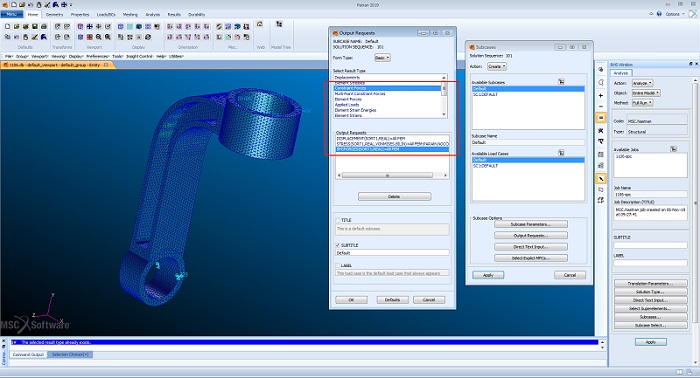Select Element Strain Energies result type

(356, 110)
